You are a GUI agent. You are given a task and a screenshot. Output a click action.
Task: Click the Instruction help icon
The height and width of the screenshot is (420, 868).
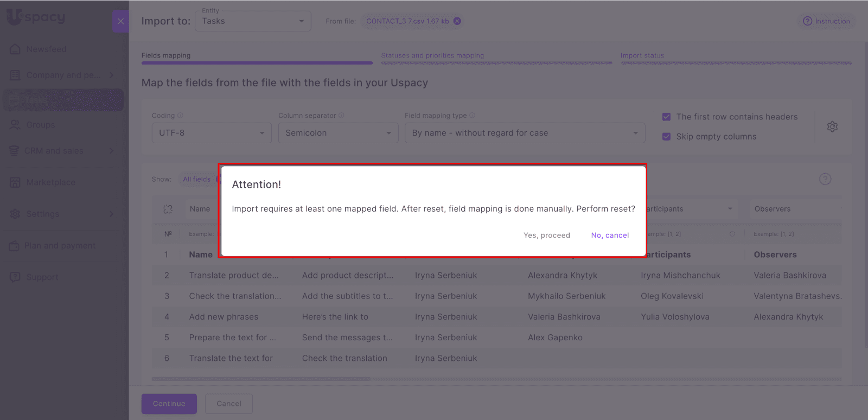pos(807,21)
